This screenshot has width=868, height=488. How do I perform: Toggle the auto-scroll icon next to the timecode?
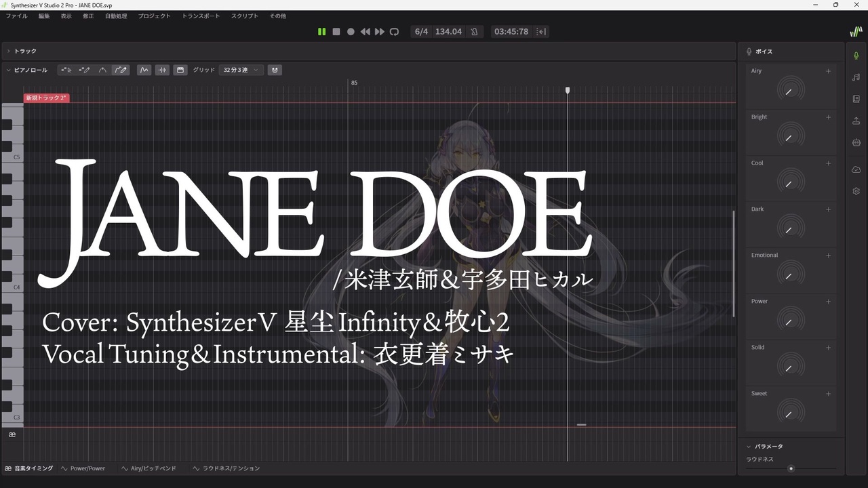click(541, 31)
